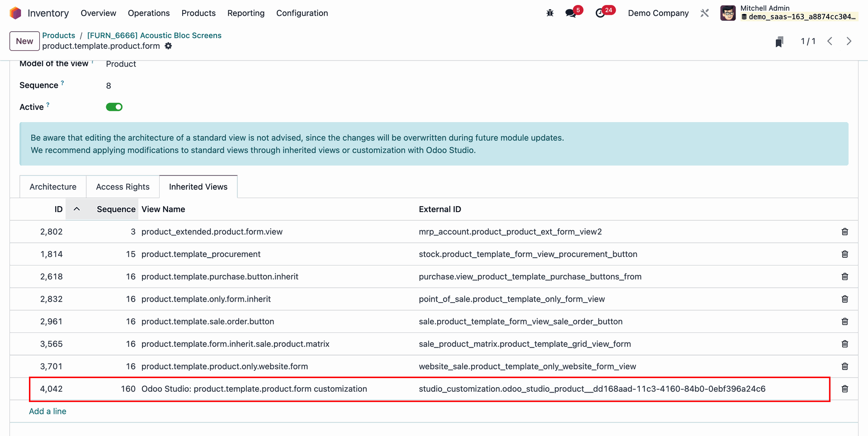Go to Products breadcrumb link
The image size is (868, 436).
point(59,35)
